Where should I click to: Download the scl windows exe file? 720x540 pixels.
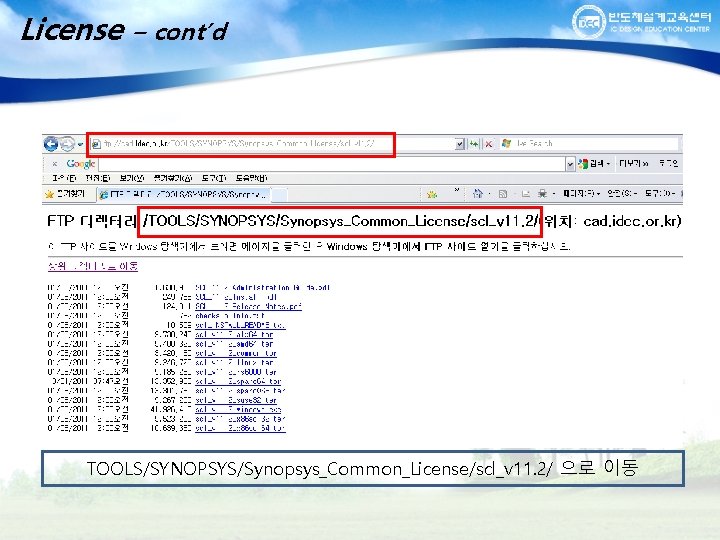(x=238, y=409)
